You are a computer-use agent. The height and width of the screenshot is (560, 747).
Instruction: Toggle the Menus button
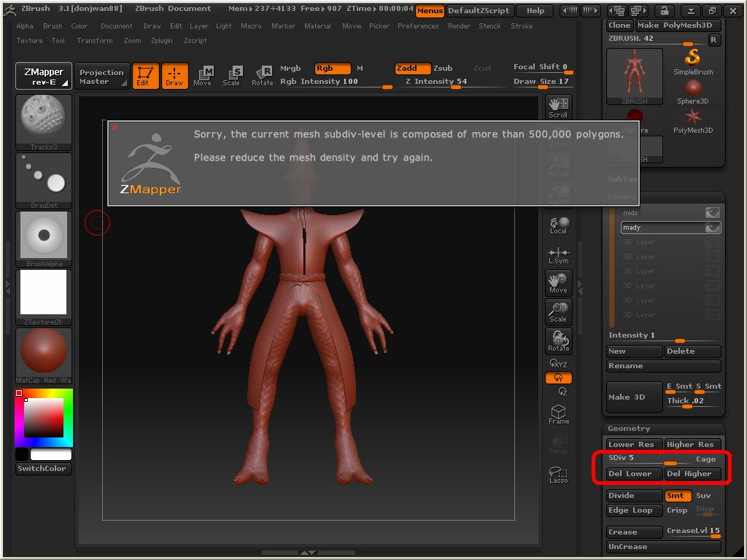430,10
